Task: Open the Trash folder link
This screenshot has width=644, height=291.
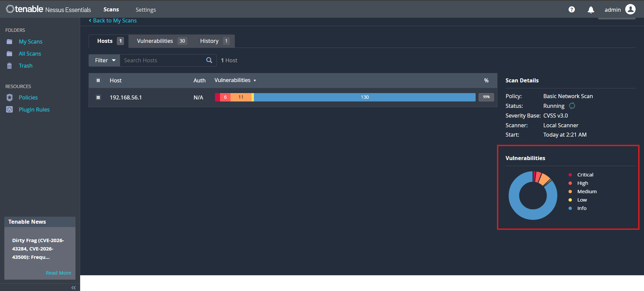Action: point(25,66)
